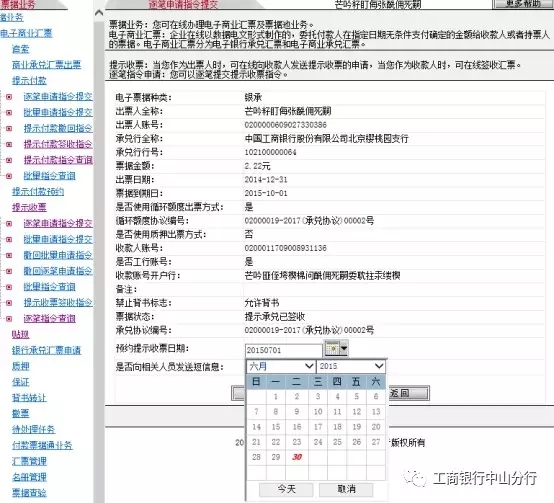Click the 返回 button
This screenshot has width=554, height=503.
[x=408, y=393]
